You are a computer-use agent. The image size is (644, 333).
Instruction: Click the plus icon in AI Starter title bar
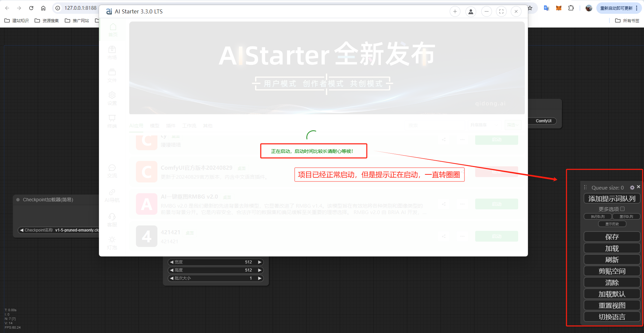click(x=455, y=11)
